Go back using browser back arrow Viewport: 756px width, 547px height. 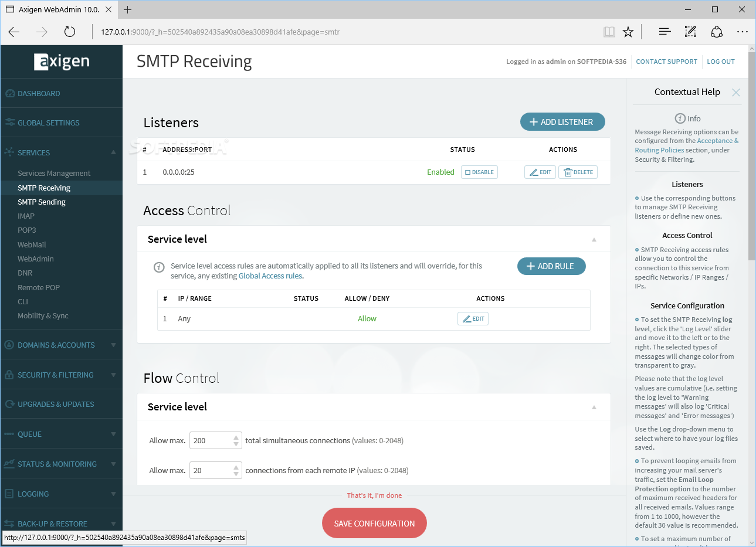pyautogui.click(x=14, y=32)
